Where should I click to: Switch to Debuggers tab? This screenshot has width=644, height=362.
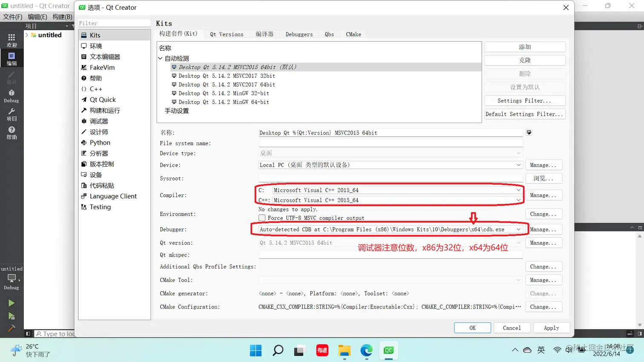point(299,34)
